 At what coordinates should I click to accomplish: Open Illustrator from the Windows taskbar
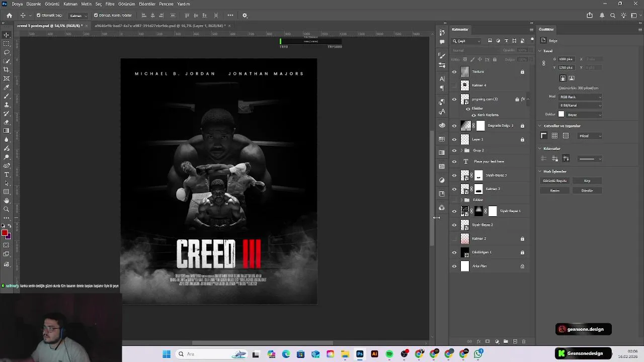pyautogui.click(x=374, y=354)
